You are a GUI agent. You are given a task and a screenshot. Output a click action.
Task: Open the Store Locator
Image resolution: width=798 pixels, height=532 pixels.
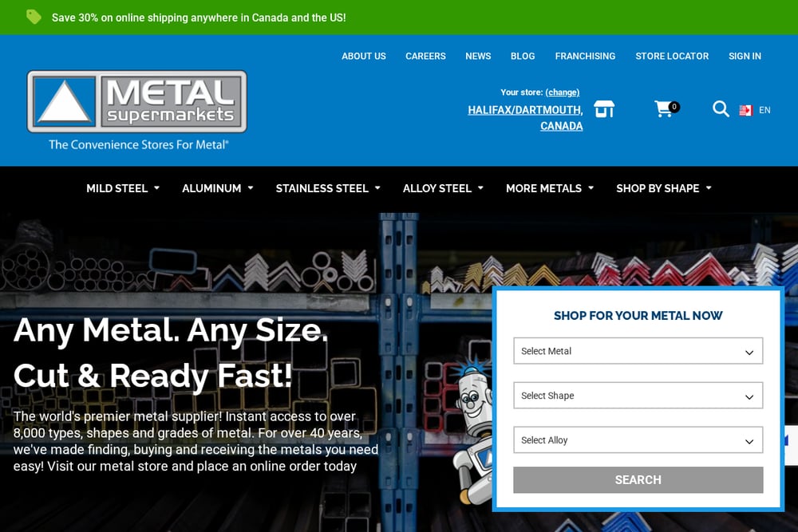point(672,56)
